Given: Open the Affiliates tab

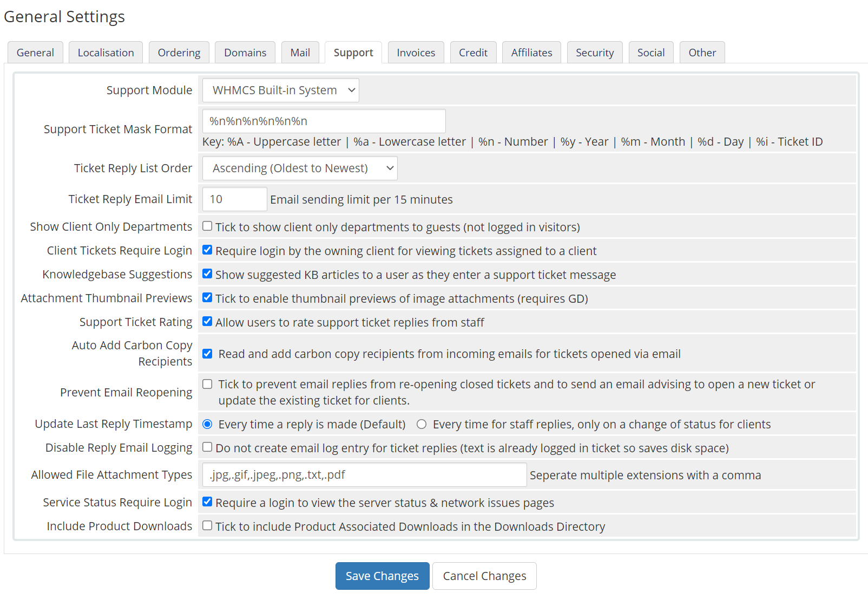Looking at the screenshot, I should point(531,53).
